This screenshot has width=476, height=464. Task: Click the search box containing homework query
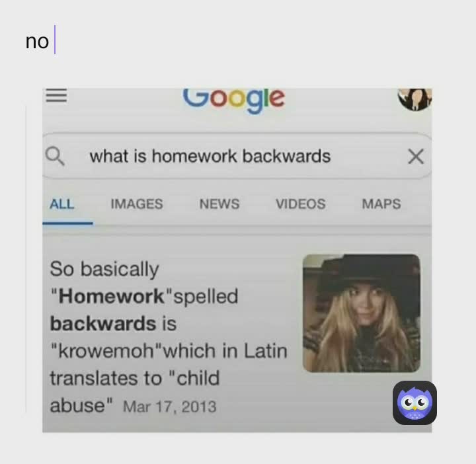(x=237, y=156)
